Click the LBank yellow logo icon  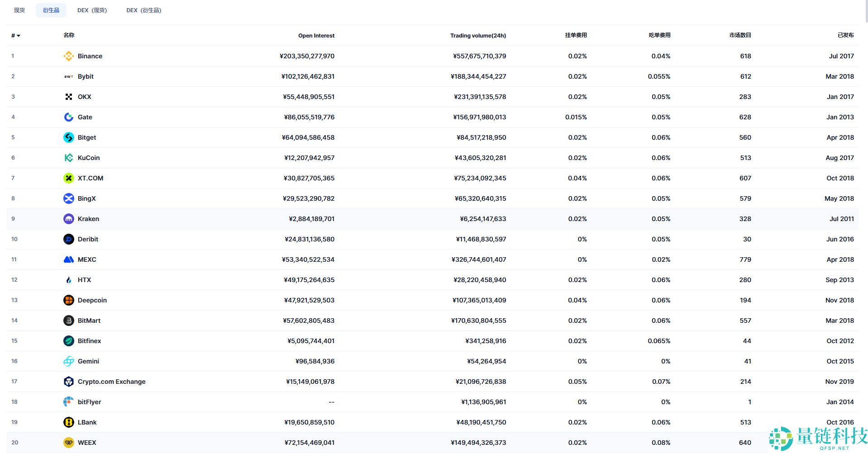(x=68, y=422)
